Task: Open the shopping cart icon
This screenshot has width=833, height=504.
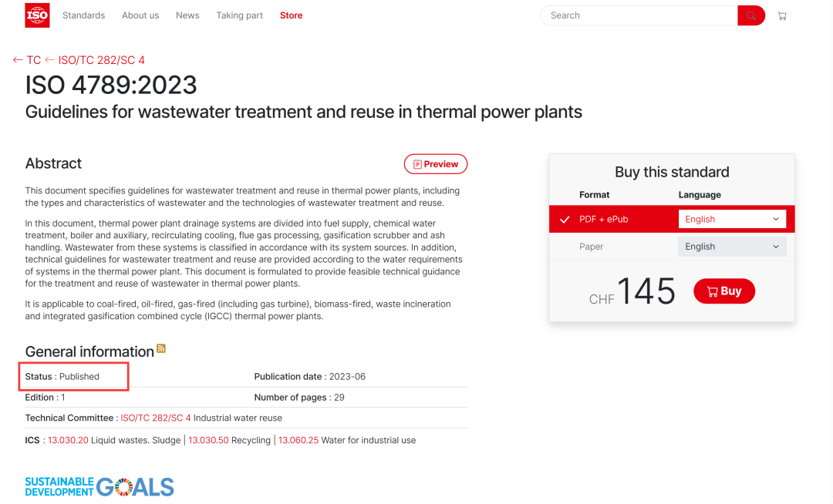Action: pyautogui.click(x=782, y=16)
